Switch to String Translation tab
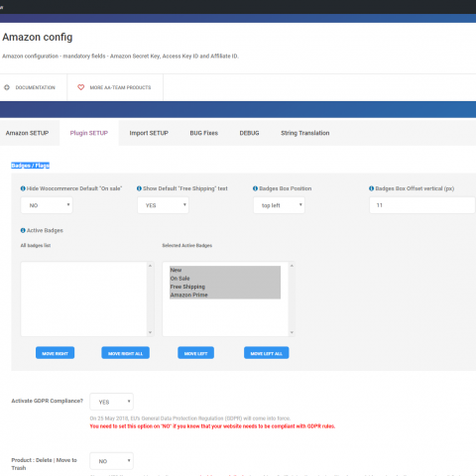 (305, 133)
